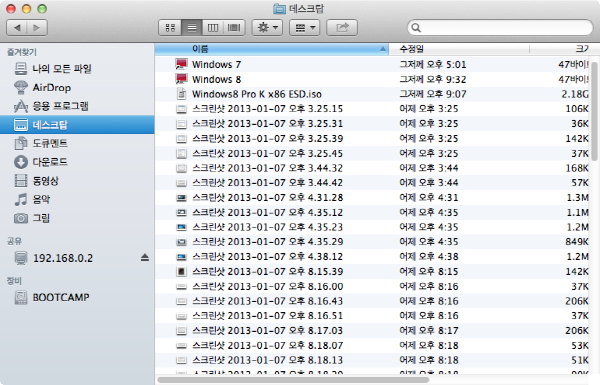
Task: Click the 그저께 오후 9:32 modified date
Action: coord(433,79)
